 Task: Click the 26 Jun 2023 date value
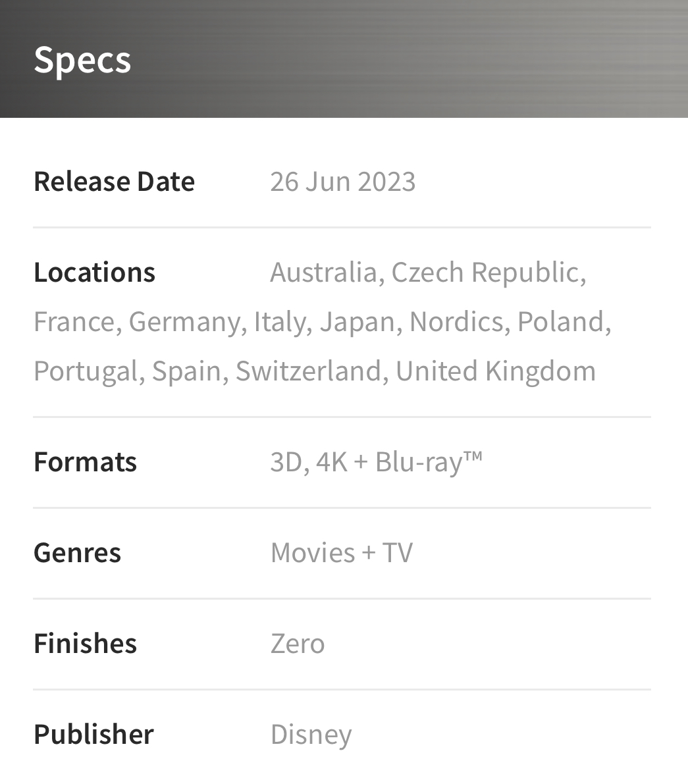pos(343,182)
